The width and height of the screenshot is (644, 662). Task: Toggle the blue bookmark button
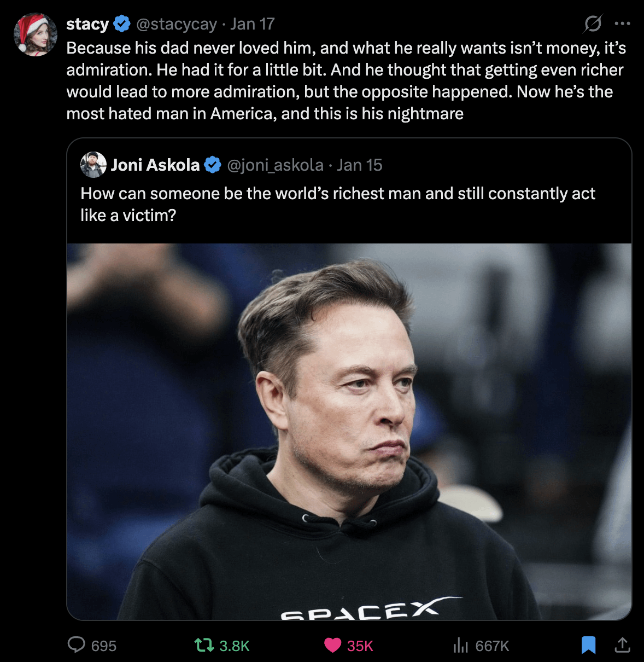[588, 645]
